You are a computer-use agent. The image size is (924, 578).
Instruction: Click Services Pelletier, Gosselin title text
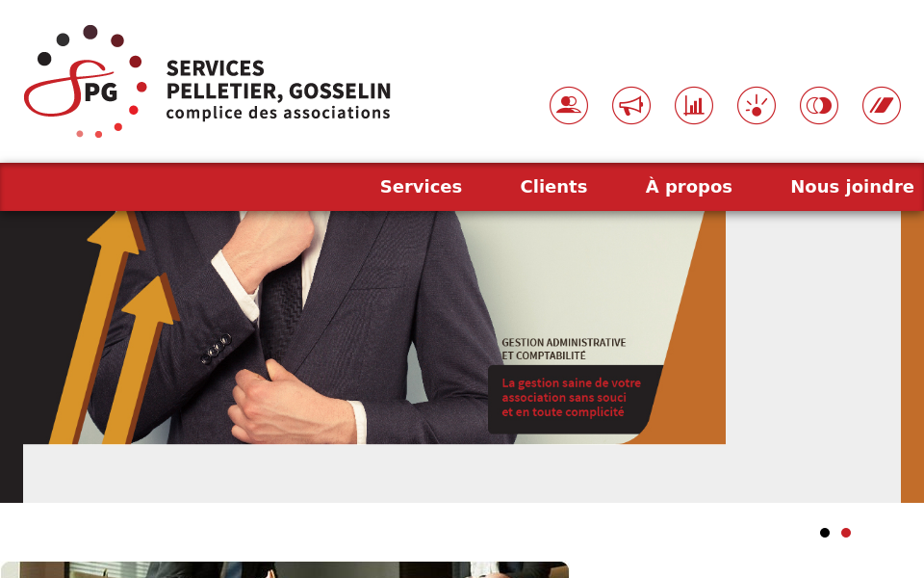click(x=278, y=80)
